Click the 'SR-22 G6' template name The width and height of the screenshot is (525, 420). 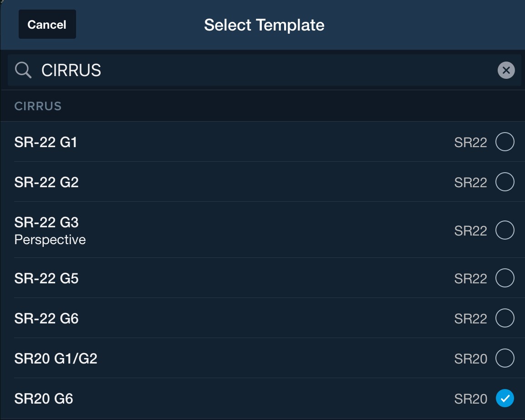click(46, 318)
